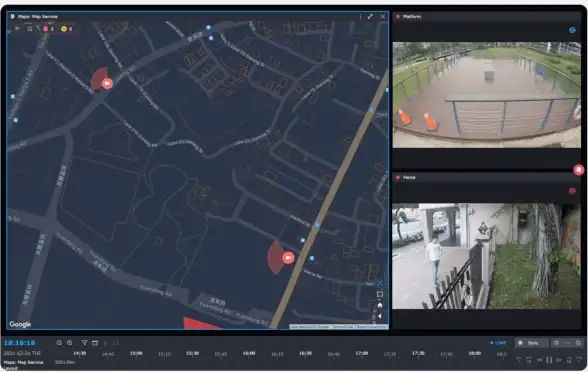Open the Platform camera panel blue options icon
588x372 pixels.
pyautogui.click(x=572, y=30)
